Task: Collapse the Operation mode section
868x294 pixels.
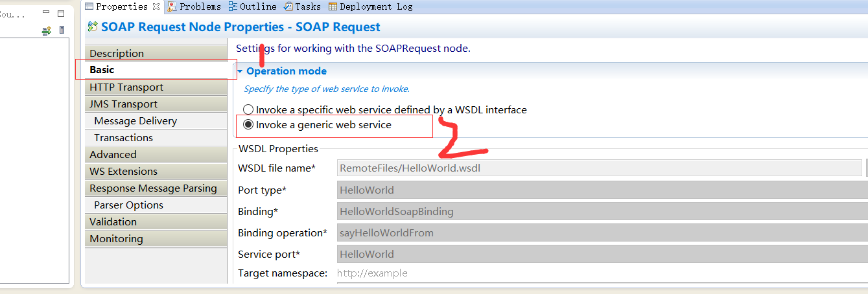Action: coord(240,71)
